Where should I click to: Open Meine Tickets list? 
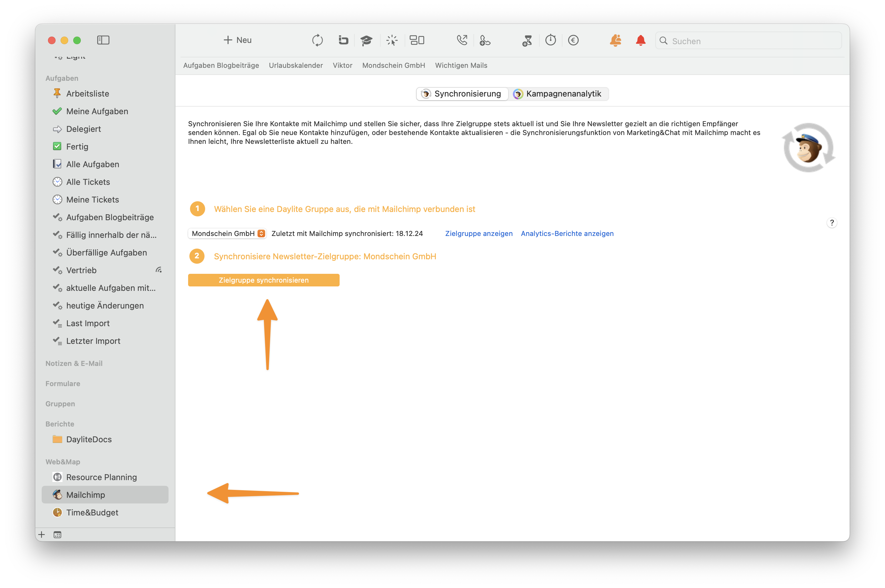[x=105, y=199]
